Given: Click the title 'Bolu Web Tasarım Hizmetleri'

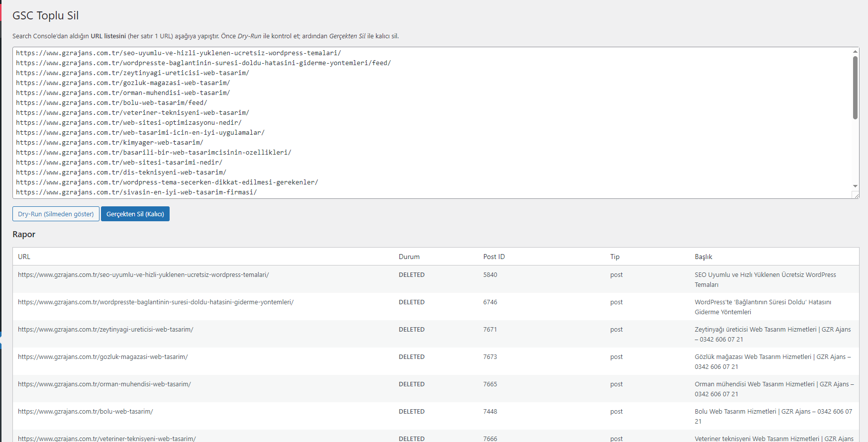Looking at the screenshot, I should [773, 416].
